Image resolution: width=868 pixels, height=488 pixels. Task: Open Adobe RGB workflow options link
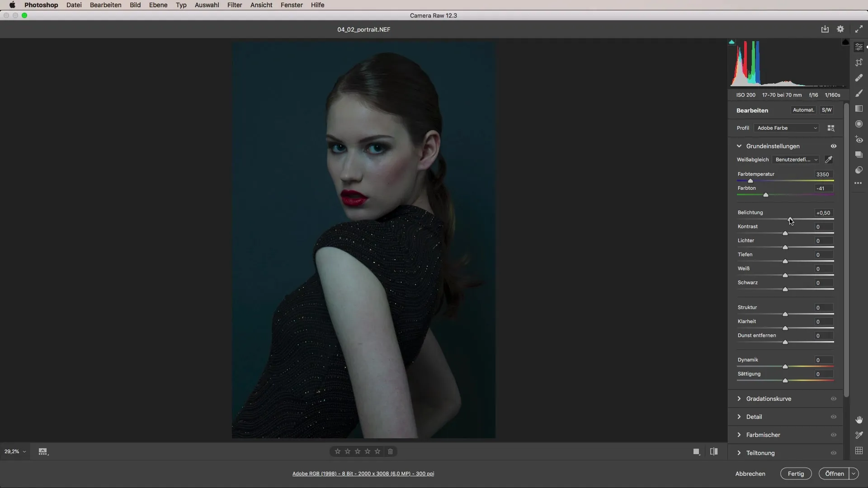[x=363, y=474]
